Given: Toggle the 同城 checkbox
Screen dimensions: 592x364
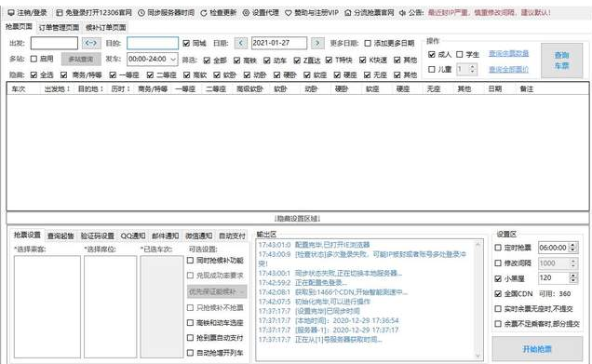Looking at the screenshot, I should tap(186, 43).
